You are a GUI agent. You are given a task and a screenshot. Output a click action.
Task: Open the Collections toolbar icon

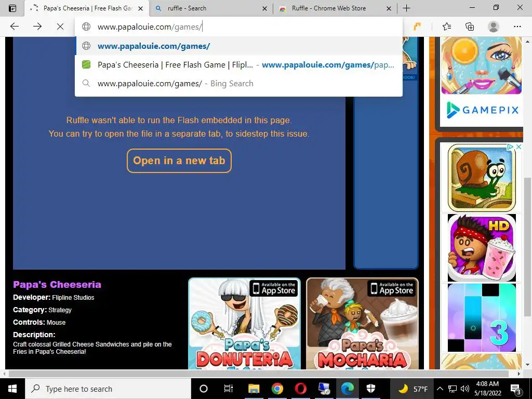point(470,26)
